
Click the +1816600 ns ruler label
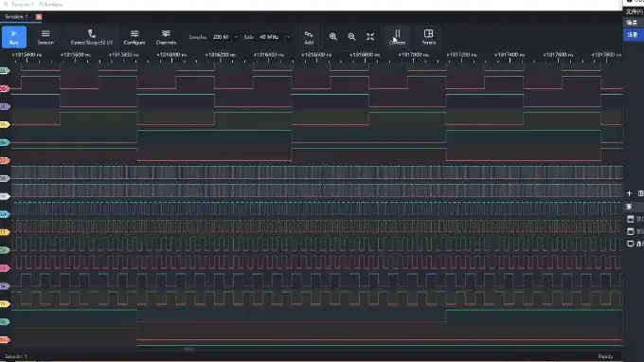(316, 55)
